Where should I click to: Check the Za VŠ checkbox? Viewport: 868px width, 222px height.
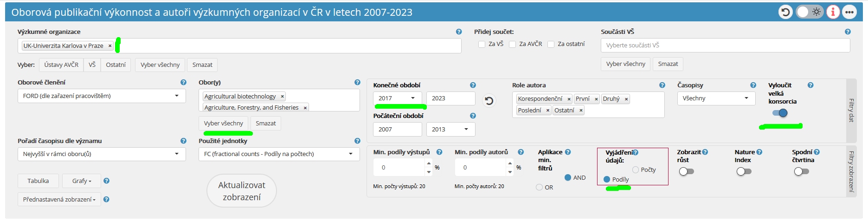point(482,44)
